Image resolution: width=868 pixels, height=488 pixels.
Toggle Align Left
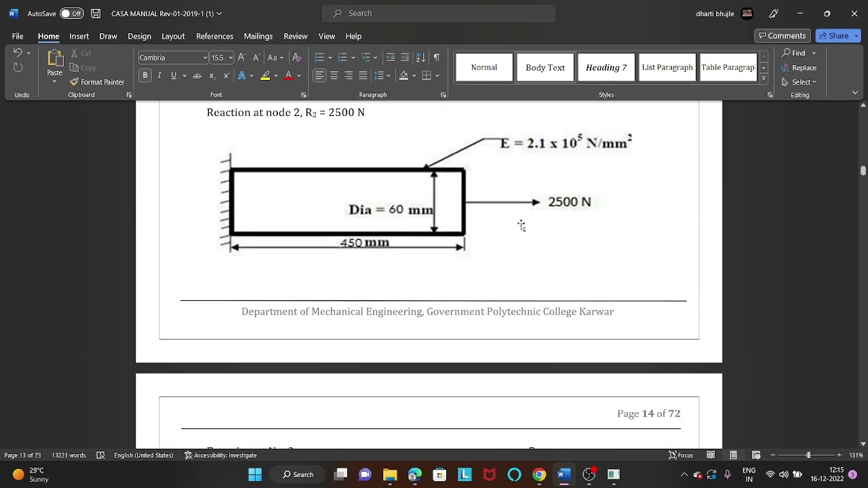[319, 75]
